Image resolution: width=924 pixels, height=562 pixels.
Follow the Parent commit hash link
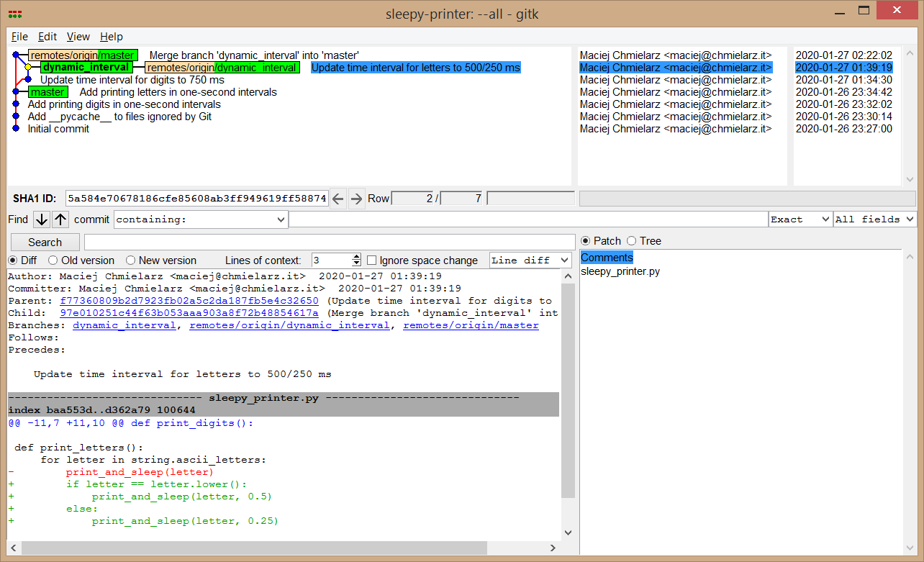(189, 301)
